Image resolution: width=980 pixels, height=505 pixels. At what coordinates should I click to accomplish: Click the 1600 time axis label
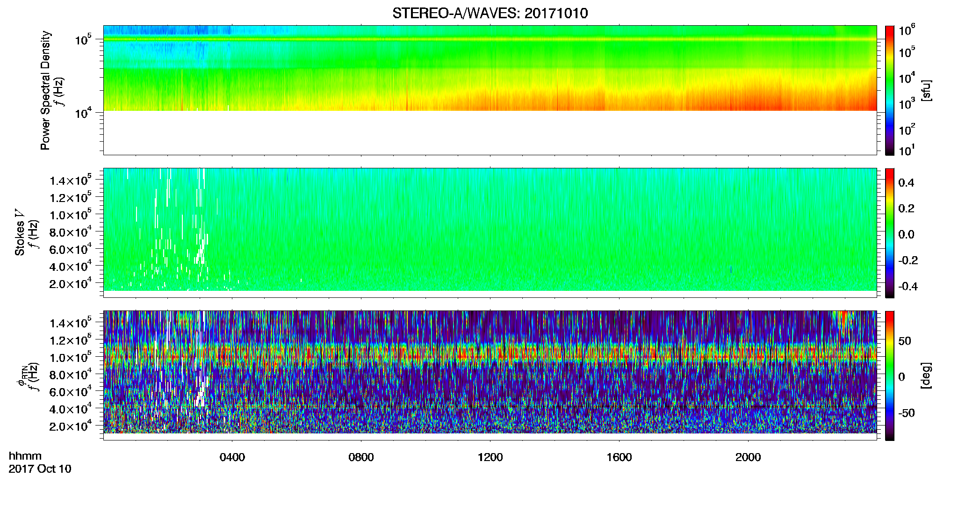[x=619, y=457]
